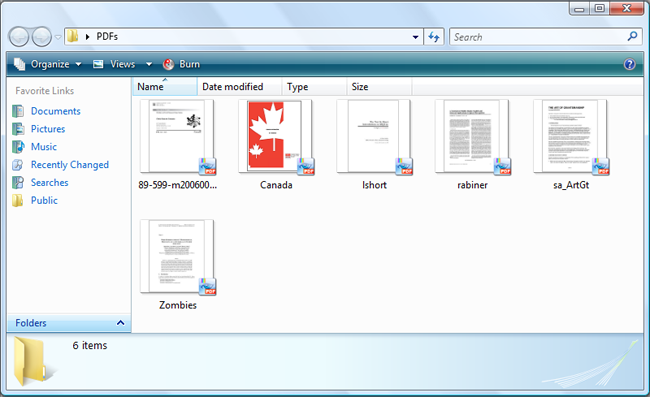Select the Zombies PDF file
Screen dimensions: 650x397
[x=178, y=265]
